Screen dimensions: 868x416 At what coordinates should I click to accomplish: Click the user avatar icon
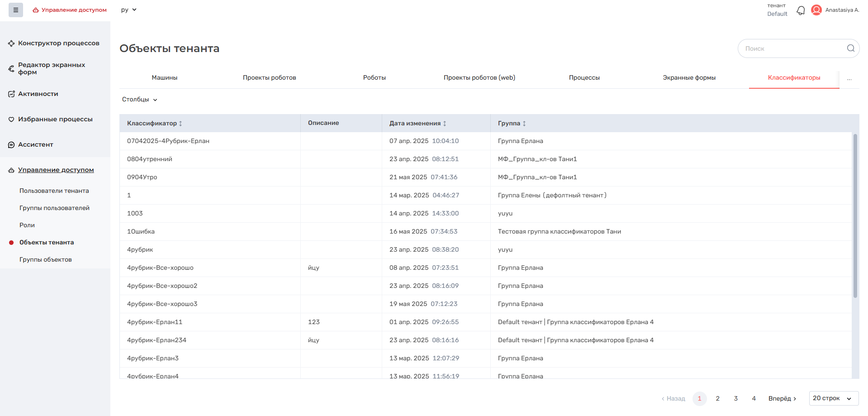pyautogui.click(x=816, y=10)
